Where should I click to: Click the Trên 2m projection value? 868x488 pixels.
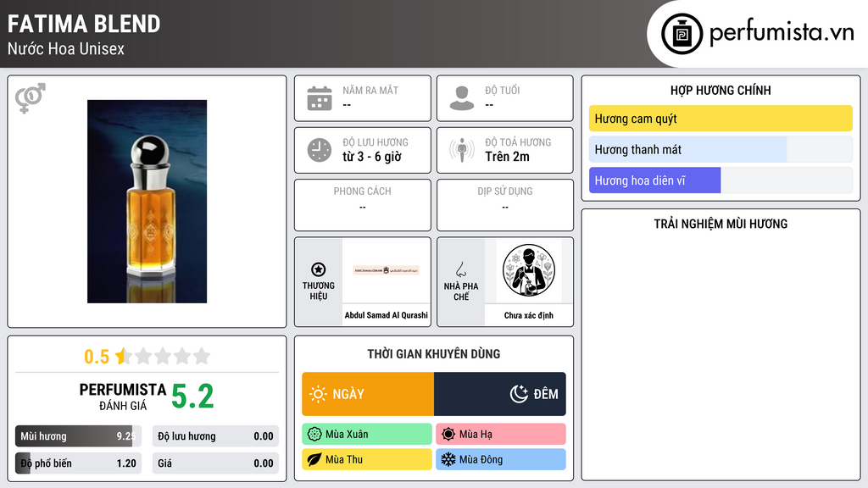(507, 157)
